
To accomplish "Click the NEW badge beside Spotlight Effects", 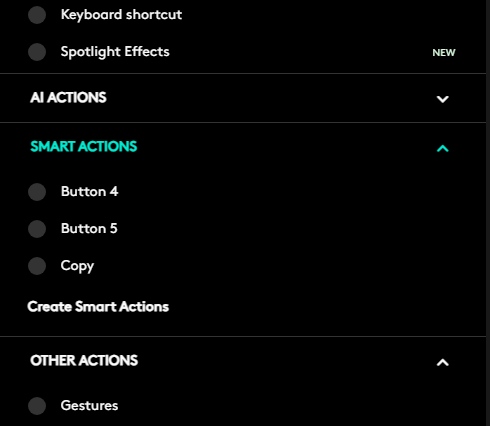I will [444, 53].
